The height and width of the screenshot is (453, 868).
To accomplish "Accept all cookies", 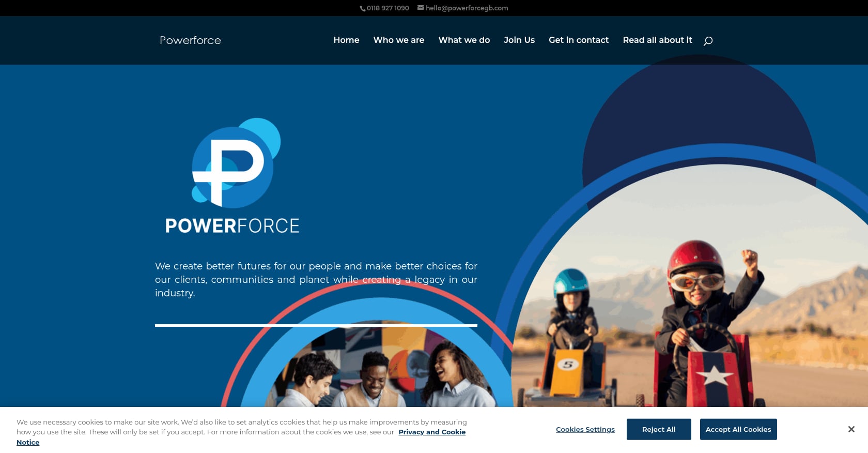I will point(738,429).
